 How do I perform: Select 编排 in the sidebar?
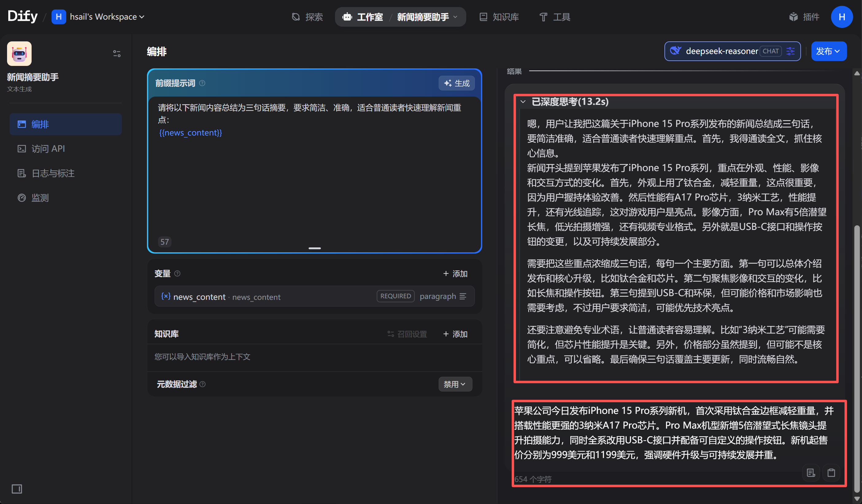[66, 124]
